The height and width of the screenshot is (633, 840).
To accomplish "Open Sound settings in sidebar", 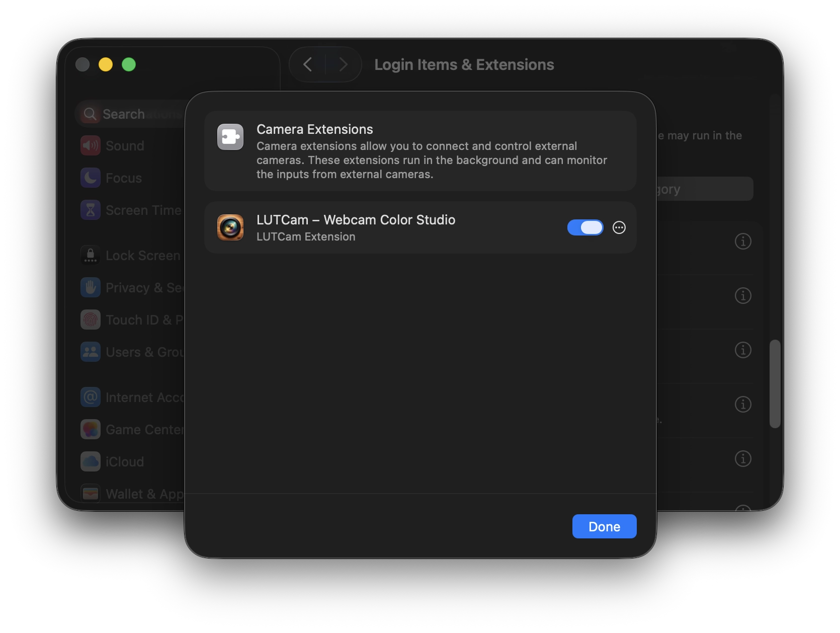I will pos(125,146).
